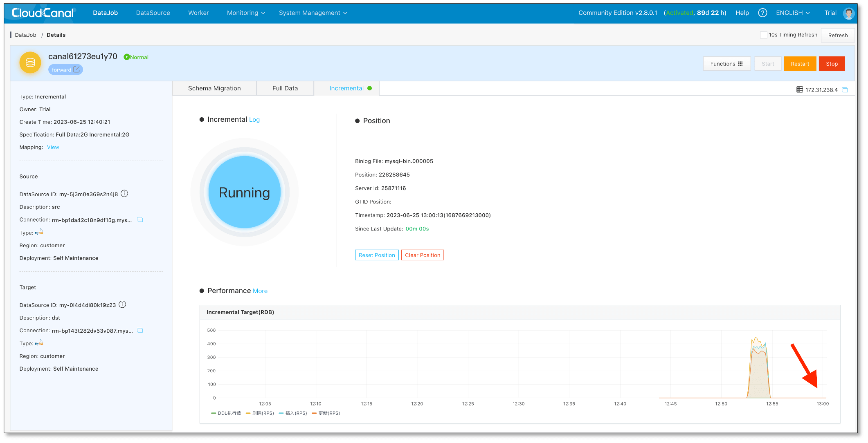Click the edit icon next to forward tag
Image resolution: width=868 pixels, height=443 pixels.
tap(76, 69)
